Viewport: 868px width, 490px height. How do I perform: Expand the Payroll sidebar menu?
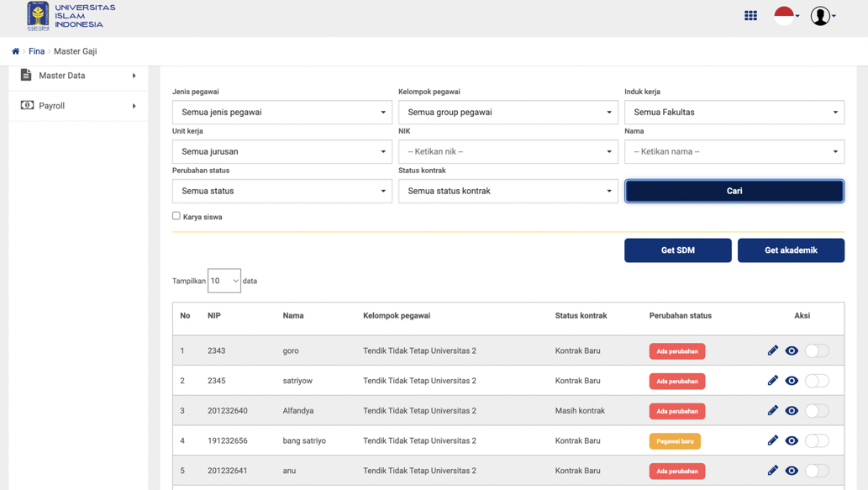pyautogui.click(x=78, y=106)
